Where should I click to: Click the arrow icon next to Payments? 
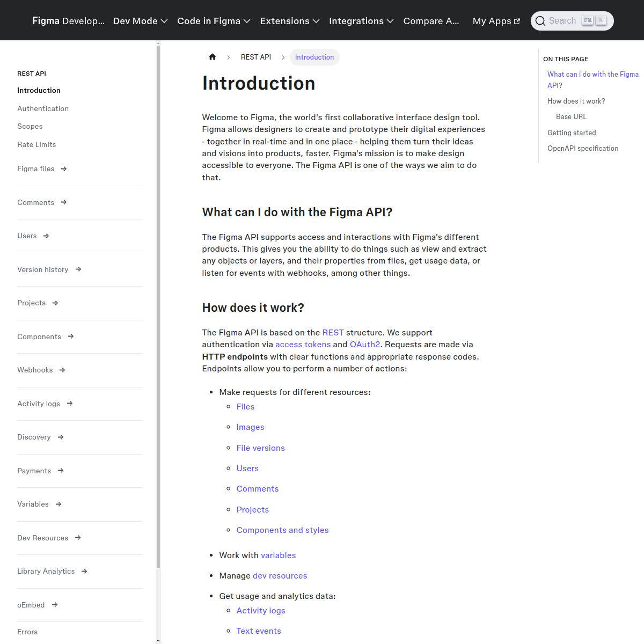tap(61, 471)
